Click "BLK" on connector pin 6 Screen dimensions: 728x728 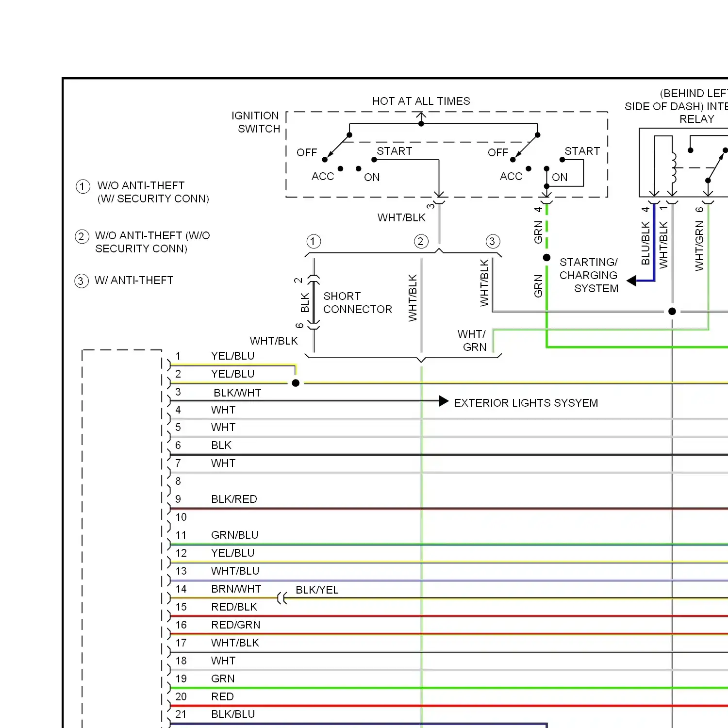(x=221, y=445)
